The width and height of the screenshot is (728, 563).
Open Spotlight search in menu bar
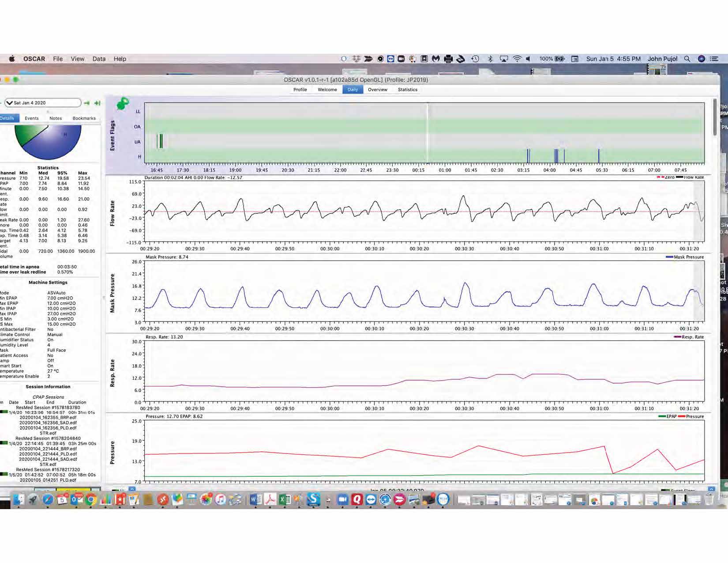[687, 59]
